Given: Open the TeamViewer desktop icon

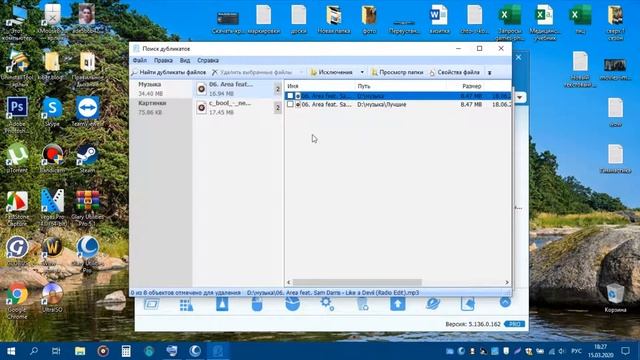Looking at the screenshot, I should (87, 111).
